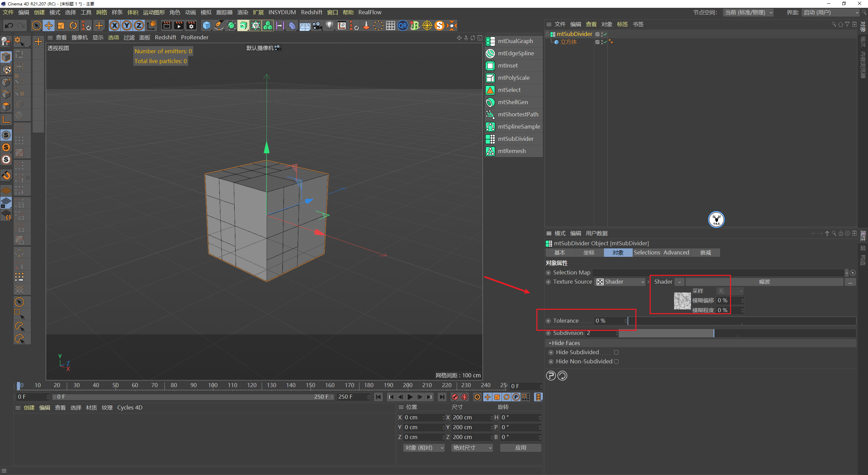The image size is (868, 475).
Task: Toggle the Tolerance animation dot
Action: coord(548,321)
